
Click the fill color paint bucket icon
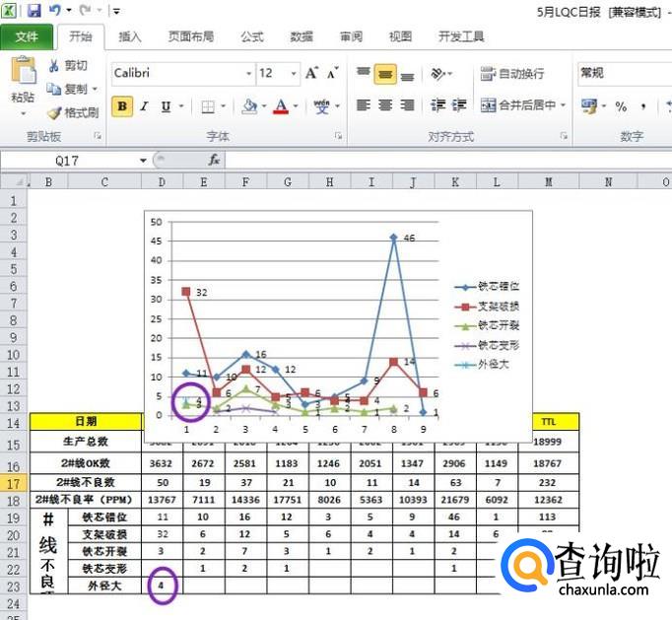[249, 106]
